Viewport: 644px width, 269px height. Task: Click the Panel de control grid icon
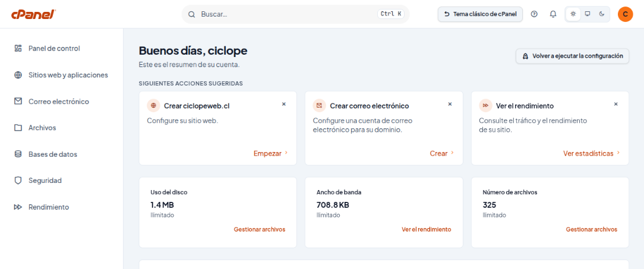tap(18, 49)
